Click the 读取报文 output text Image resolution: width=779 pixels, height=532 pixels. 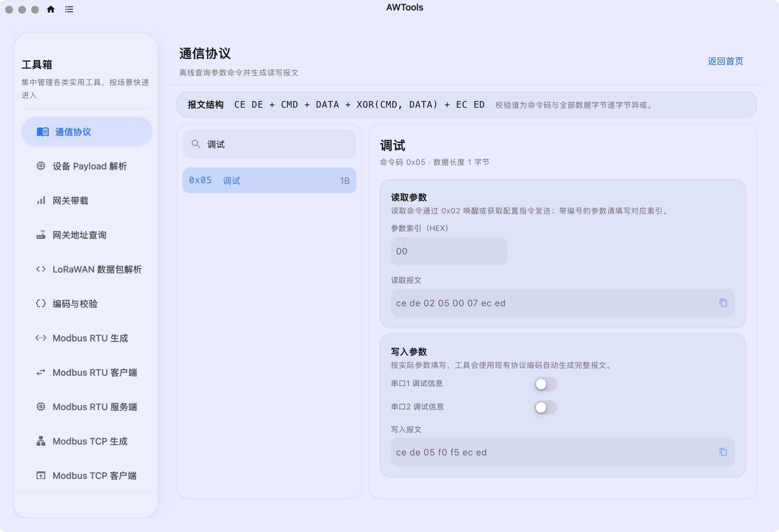pyautogui.click(x=451, y=303)
